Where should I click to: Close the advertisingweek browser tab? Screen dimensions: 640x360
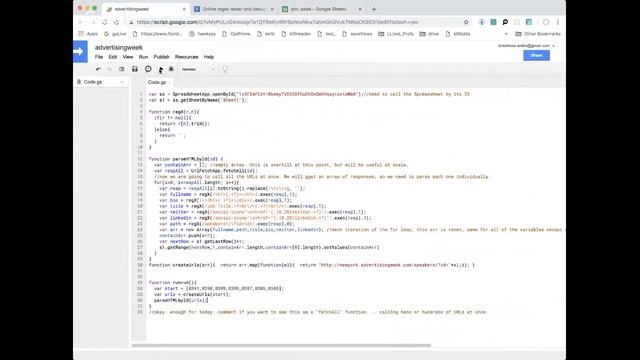pyautogui.click(x=184, y=9)
